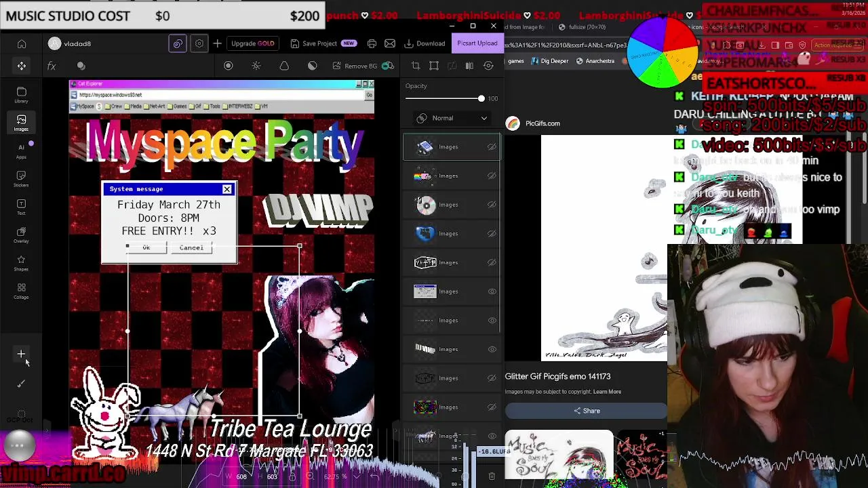Open the Images panel in sidebar
The image size is (868, 488).
click(x=21, y=123)
